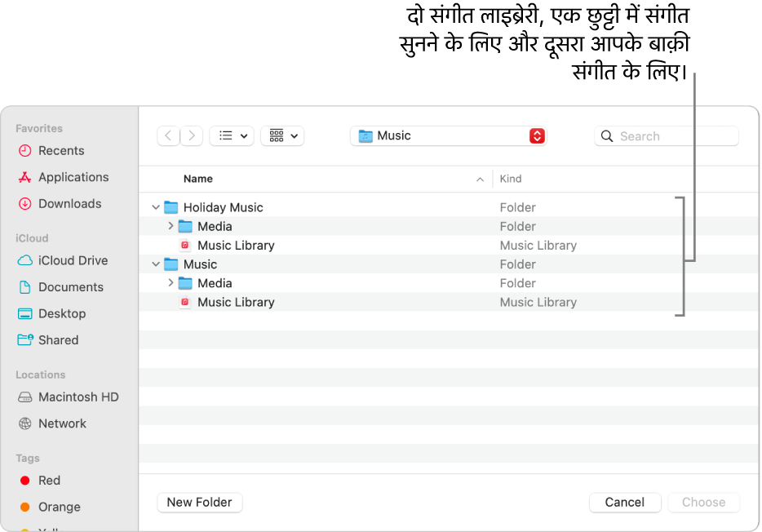The width and height of the screenshot is (762, 532).
Task: Open the Music location pop-up menu
Action: (x=448, y=135)
